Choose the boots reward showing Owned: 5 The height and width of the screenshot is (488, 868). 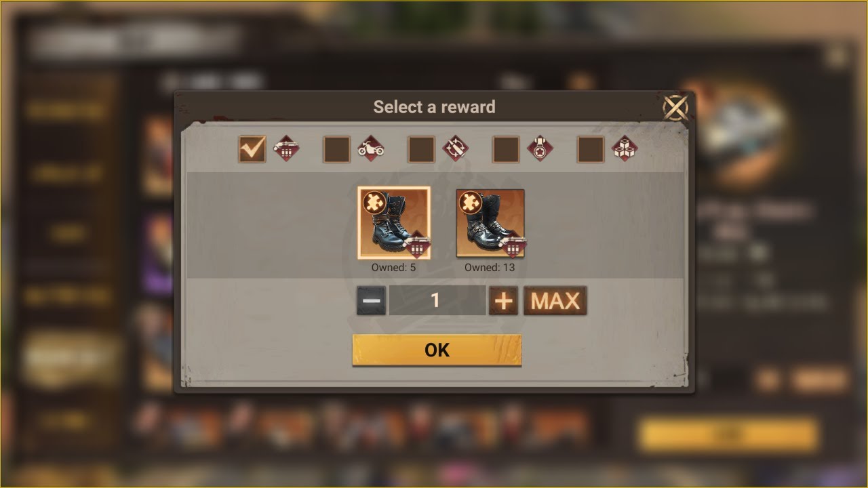pyautogui.click(x=394, y=223)
